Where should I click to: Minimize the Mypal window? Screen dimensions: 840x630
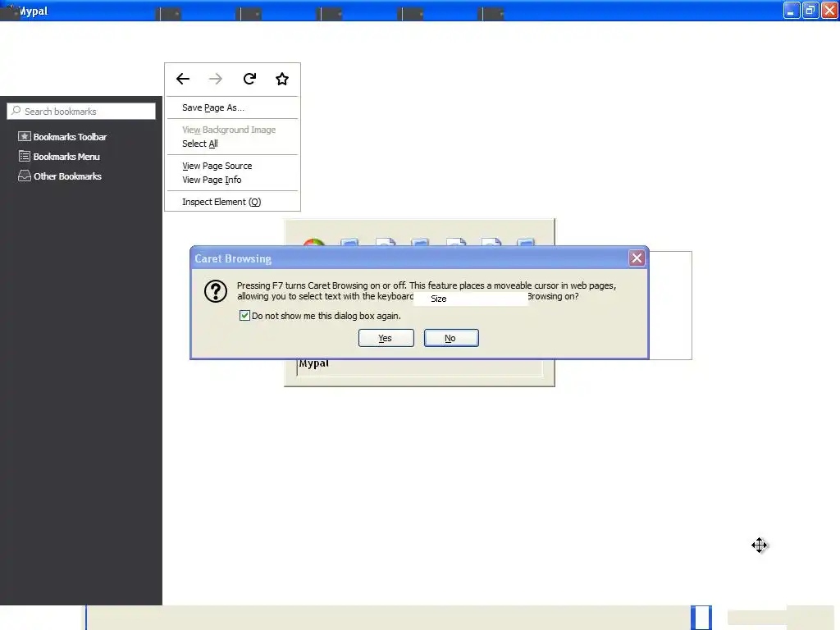tap(792, 10)
